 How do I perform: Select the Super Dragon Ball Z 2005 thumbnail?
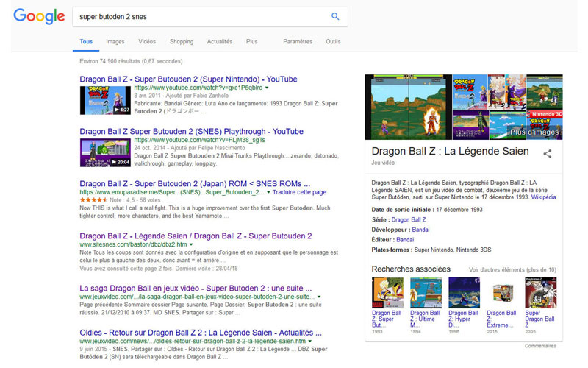tap(540, 292)
